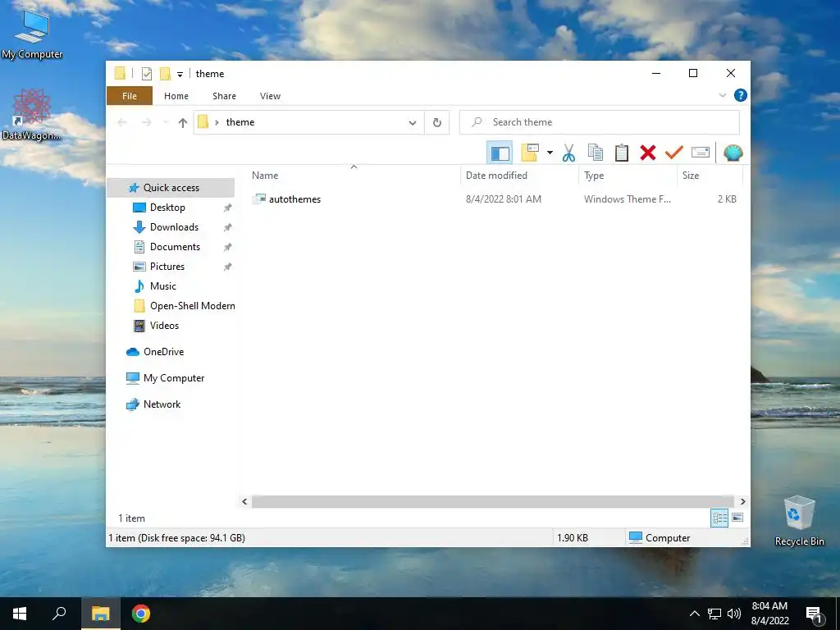Switch to the Share ribbon tab

(x=224, y=96)
